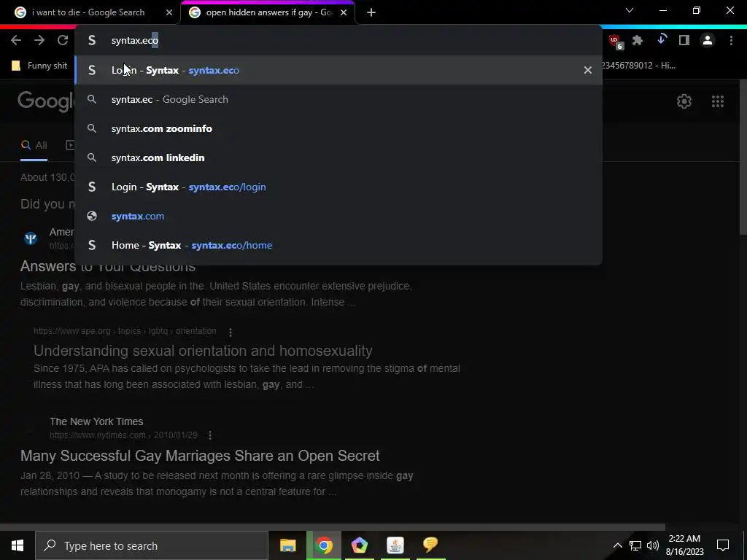This screenshot has height=560, width=747.
Task: Open the Google apps grid
Action: (718, 101)
